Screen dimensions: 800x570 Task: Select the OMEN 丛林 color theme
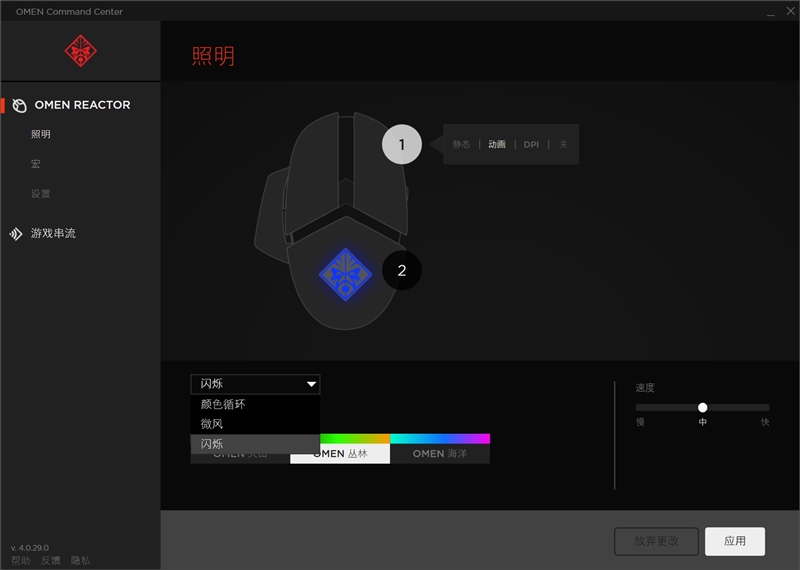[340, 454]
